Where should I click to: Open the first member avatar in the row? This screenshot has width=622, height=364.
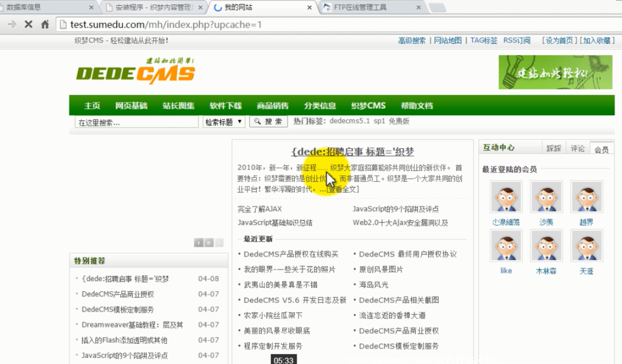coord(506,196)
